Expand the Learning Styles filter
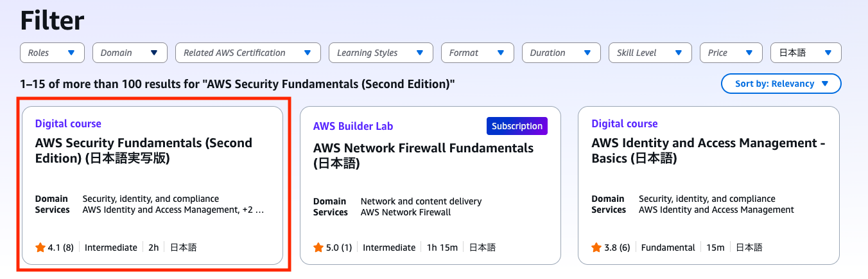 [x=381, y=53]
